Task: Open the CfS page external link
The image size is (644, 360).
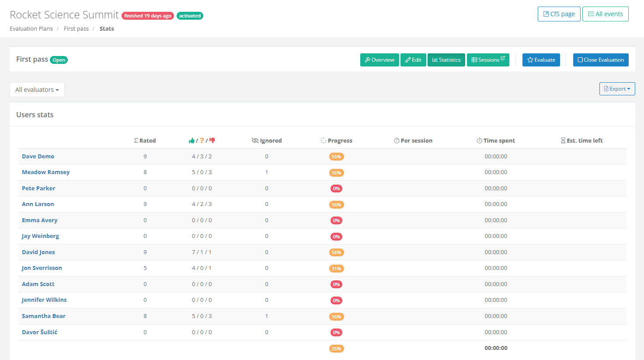Action: click(x=559, y=14)
